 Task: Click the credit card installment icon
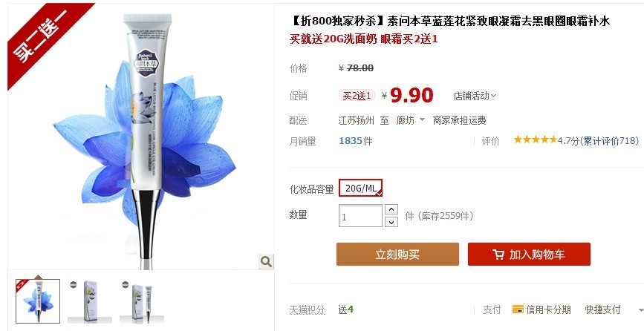point(518,309)
